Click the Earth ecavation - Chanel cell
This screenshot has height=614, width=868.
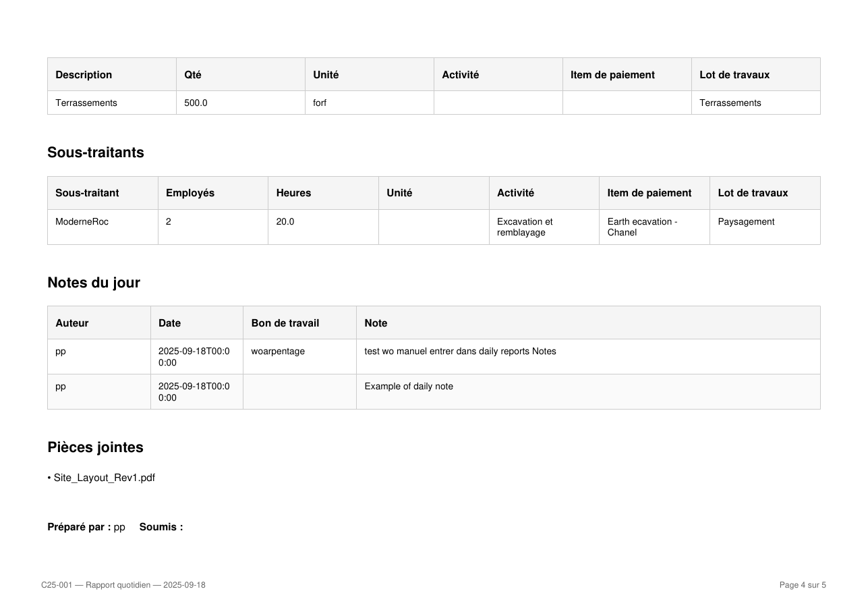(x=654, y=227)
